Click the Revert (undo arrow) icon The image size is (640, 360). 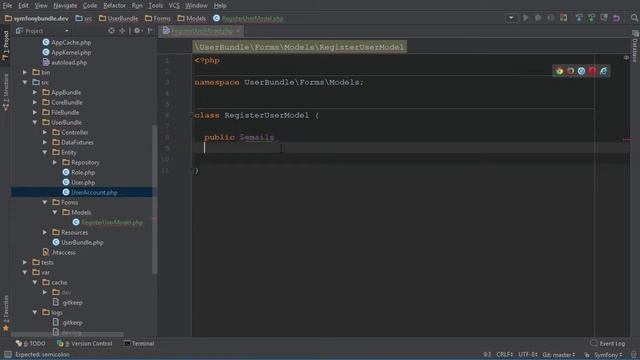pos(616,18)
